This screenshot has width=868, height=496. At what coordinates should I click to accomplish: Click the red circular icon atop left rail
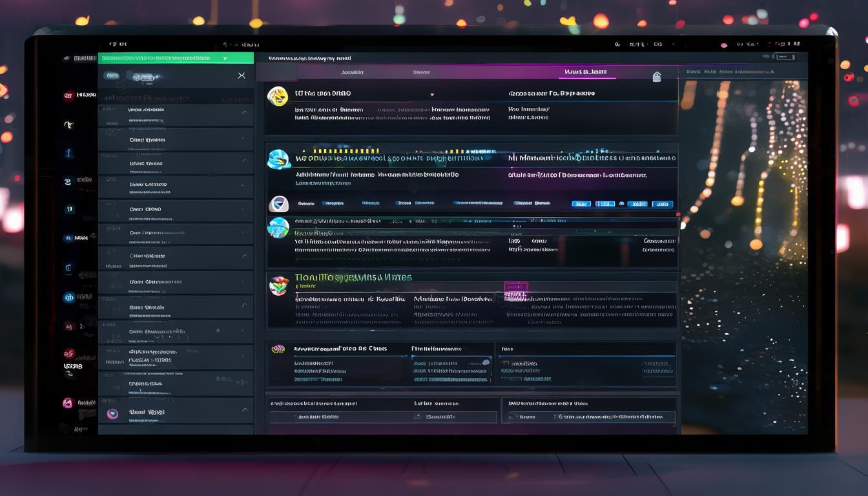pyautogui.click(x=68, y=96)
